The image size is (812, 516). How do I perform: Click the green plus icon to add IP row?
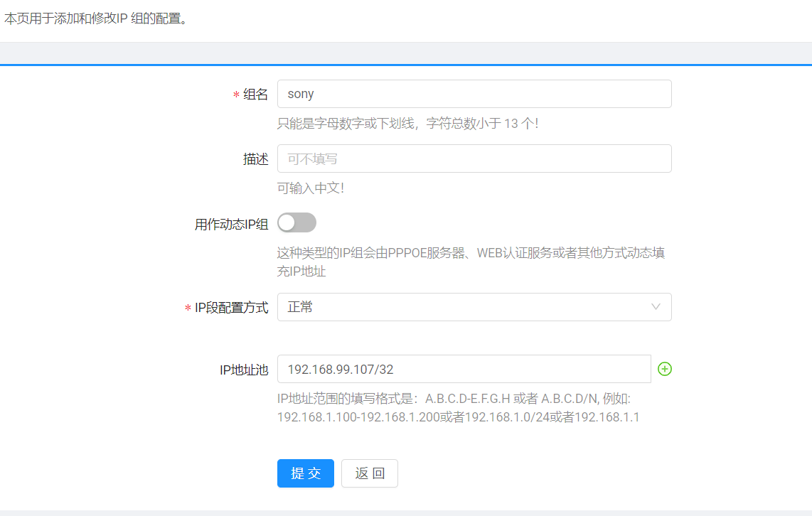(665, 369)
